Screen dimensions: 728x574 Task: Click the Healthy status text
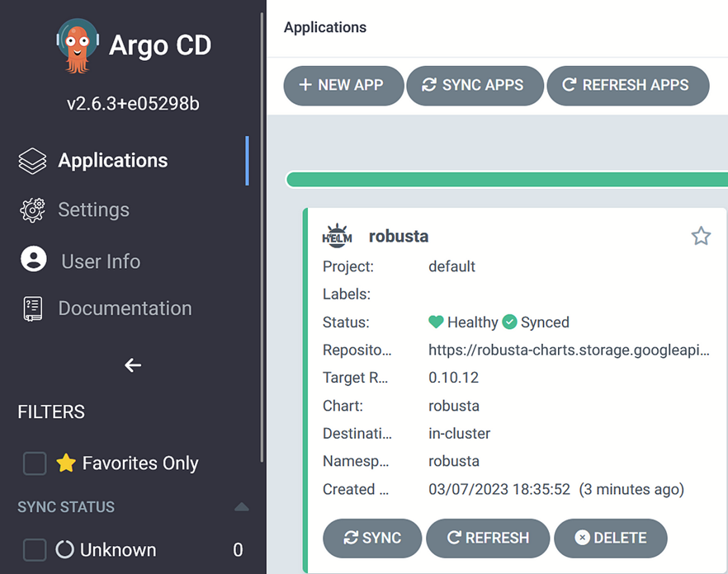(x=473, y=322)
